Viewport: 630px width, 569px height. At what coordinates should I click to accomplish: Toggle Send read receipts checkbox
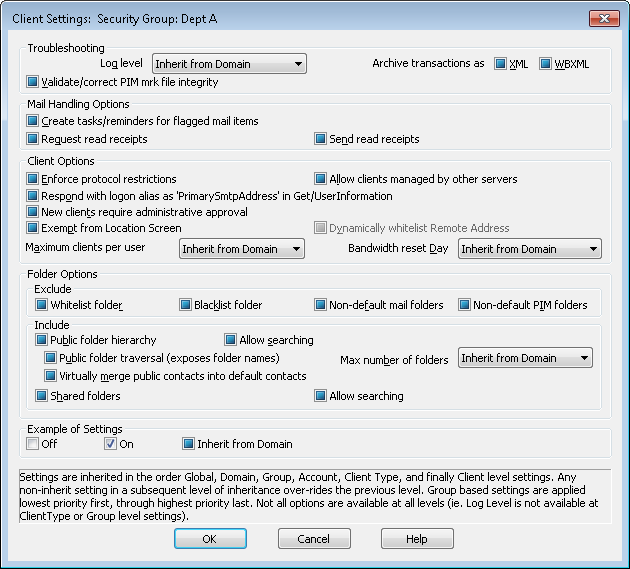click(321, 139)
